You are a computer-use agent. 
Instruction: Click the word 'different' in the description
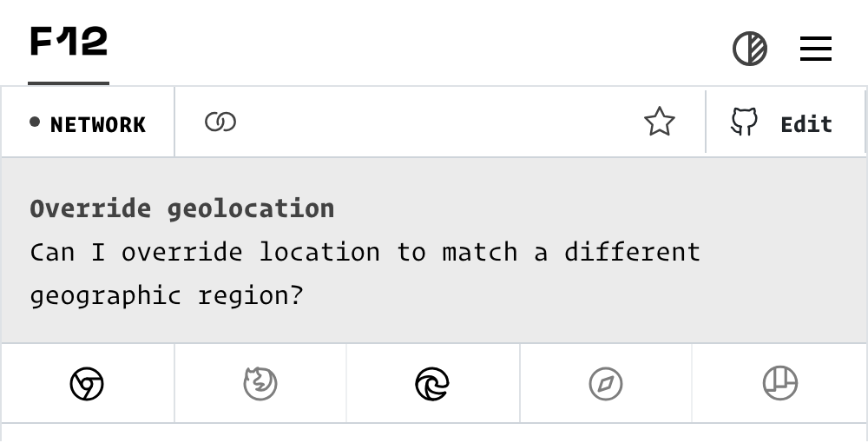[632, 252]
